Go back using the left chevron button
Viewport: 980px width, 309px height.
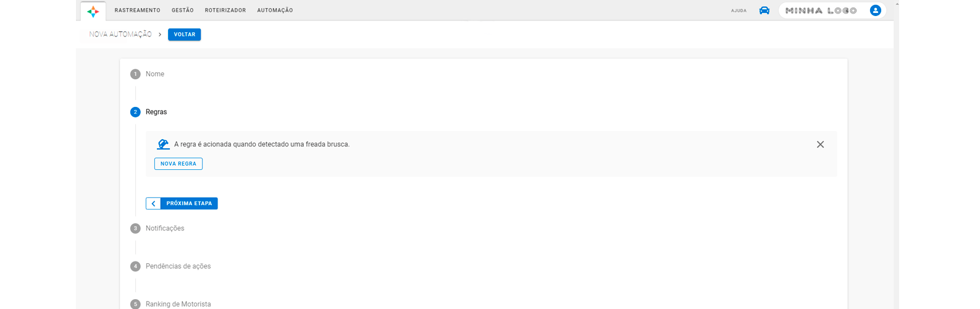[153, 203]
